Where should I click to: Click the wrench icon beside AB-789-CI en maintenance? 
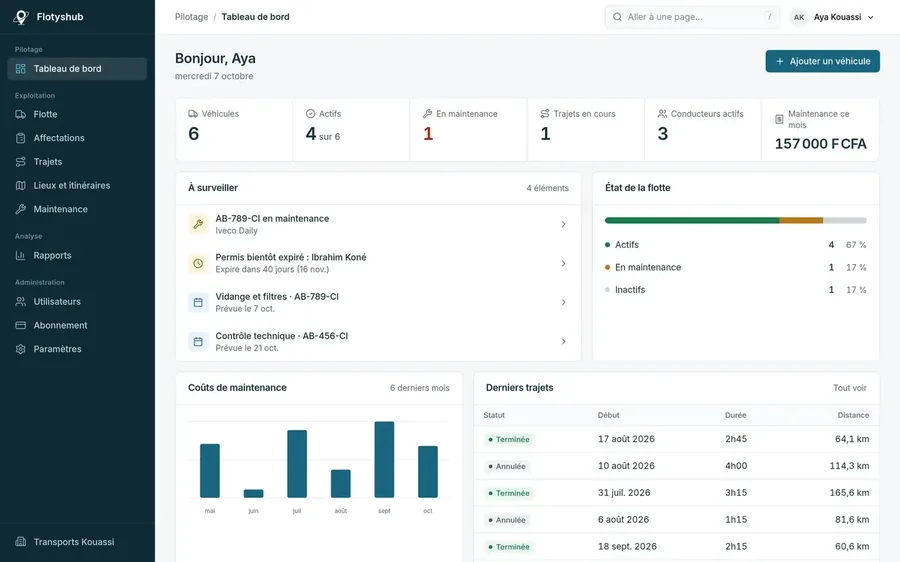pos(198,224)
